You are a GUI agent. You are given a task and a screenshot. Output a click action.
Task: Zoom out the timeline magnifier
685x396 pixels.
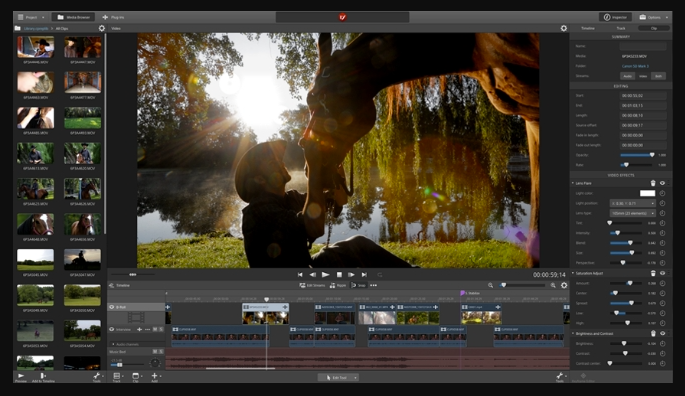click(x=490, y=285)
